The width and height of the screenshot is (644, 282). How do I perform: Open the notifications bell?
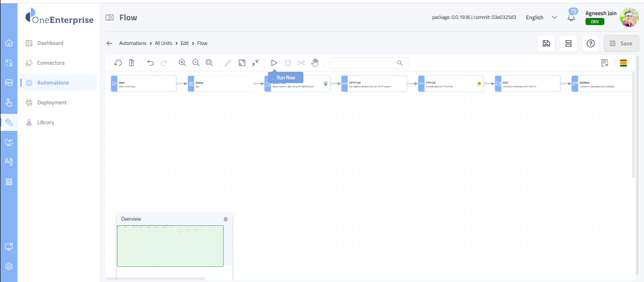click(571, 18)
